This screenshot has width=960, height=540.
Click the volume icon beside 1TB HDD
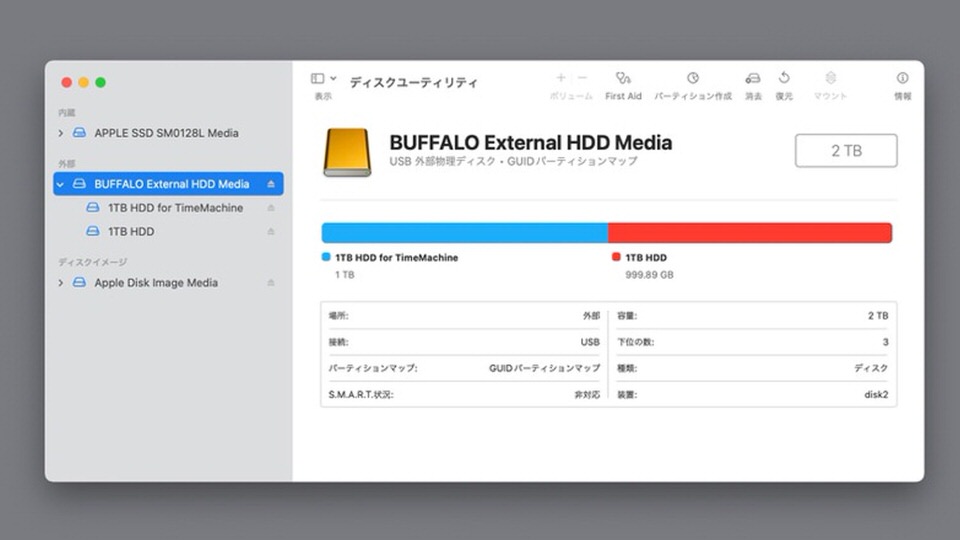[92, 231]
